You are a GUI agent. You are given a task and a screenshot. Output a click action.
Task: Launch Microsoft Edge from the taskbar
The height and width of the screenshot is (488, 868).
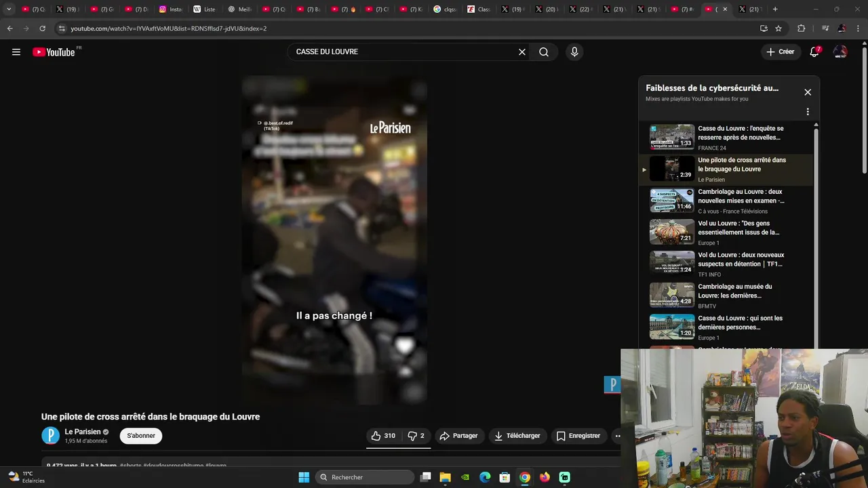485,477
